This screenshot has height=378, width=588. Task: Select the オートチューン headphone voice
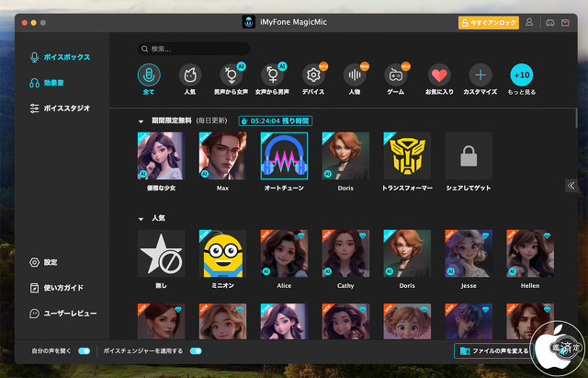[x=284, y=155]
